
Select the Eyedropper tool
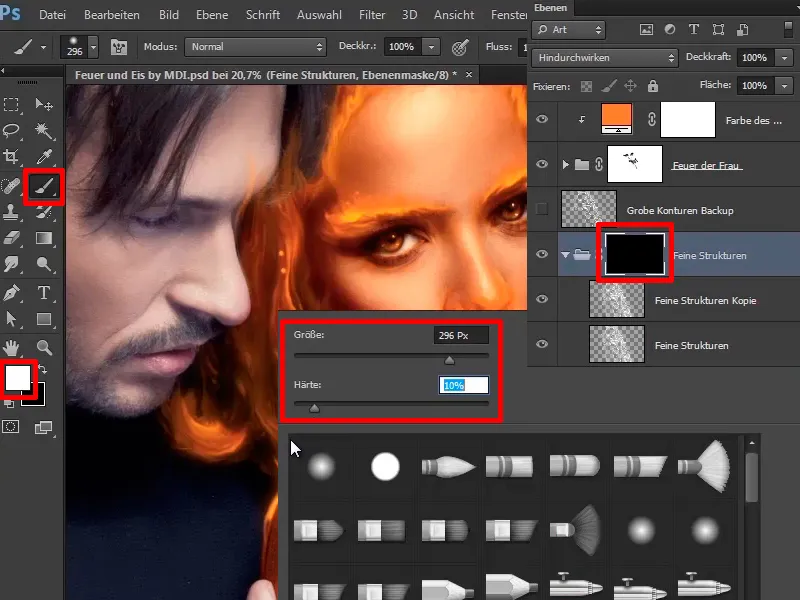(x=44, y=156)
